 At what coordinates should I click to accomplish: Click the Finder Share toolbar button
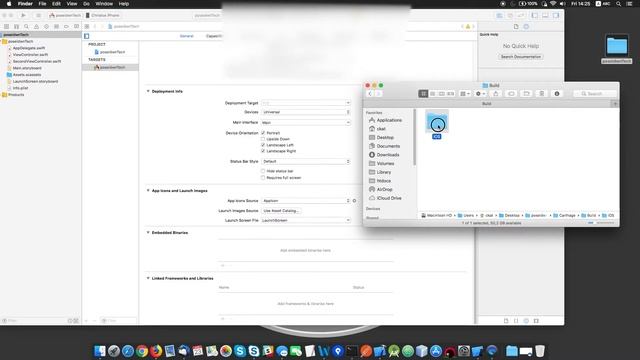tap(496, 93)
